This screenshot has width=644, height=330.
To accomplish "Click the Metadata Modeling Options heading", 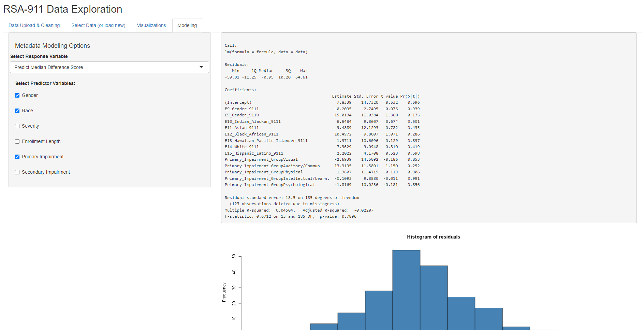I will (x=53, y=46).
